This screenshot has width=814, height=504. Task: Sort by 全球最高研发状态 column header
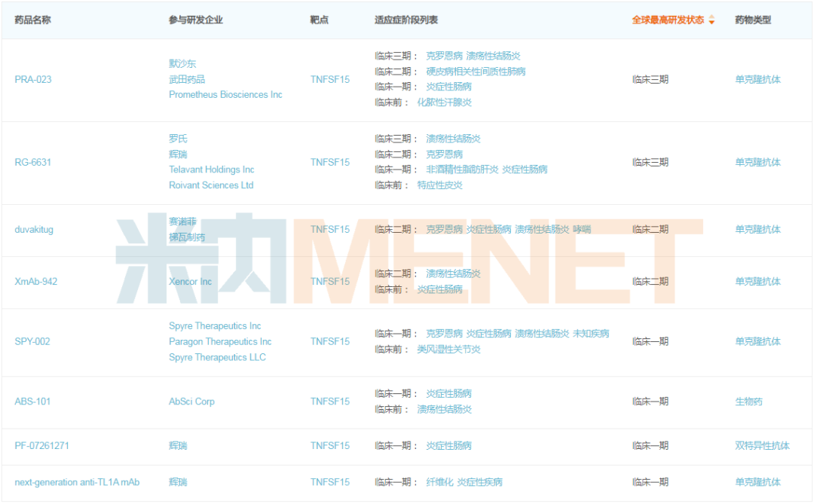click(668, 20)
